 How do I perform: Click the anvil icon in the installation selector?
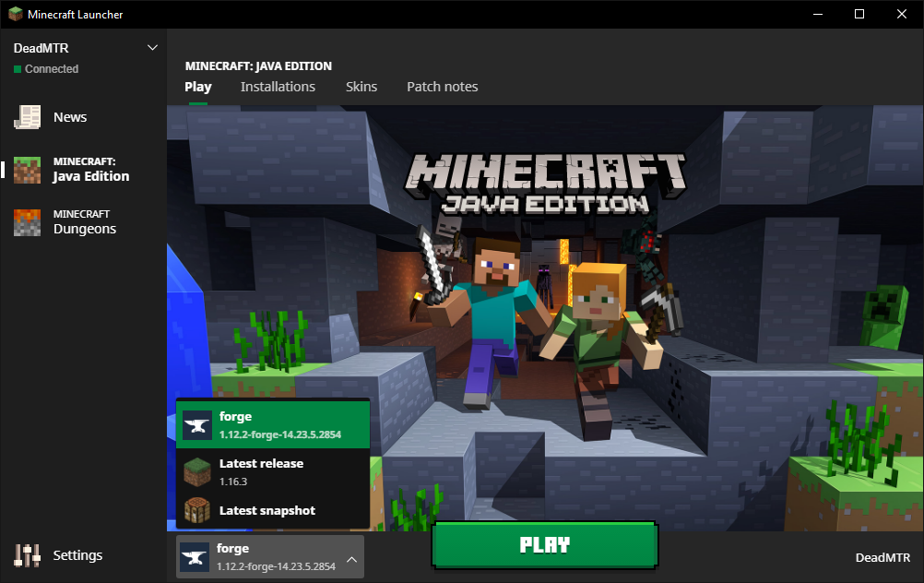pos(195,557)
